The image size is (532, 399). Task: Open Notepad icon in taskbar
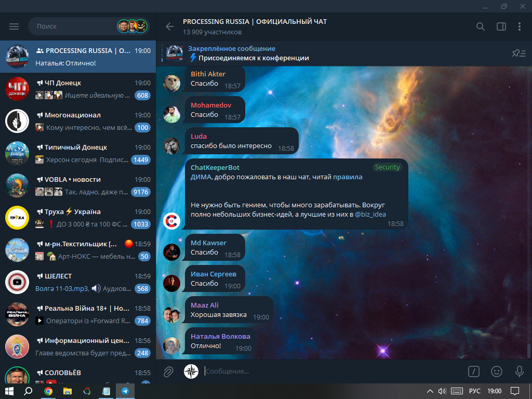click(106, 391)
